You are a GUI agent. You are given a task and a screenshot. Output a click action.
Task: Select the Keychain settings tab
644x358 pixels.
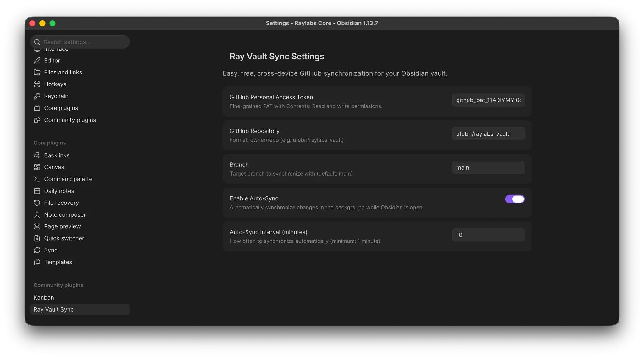point(80,96)
